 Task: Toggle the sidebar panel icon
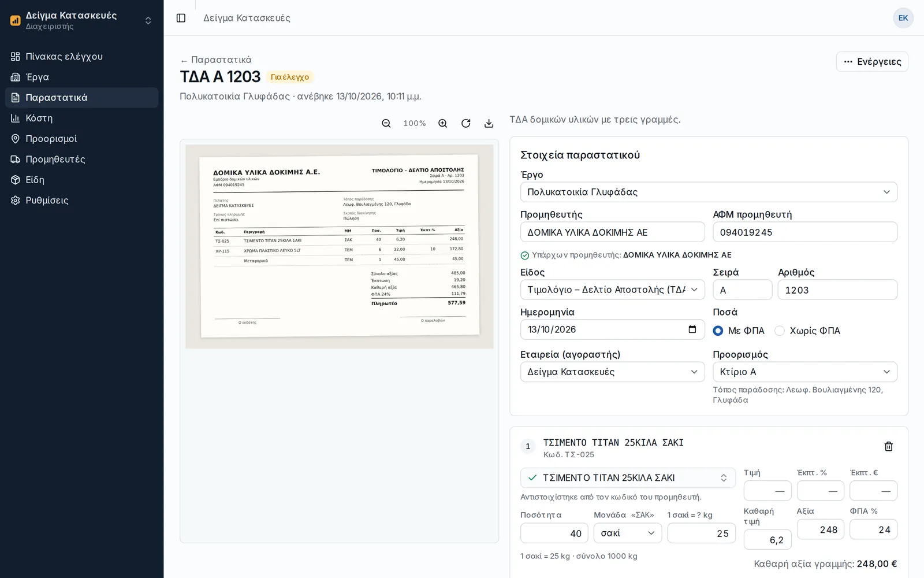[181, 18]
